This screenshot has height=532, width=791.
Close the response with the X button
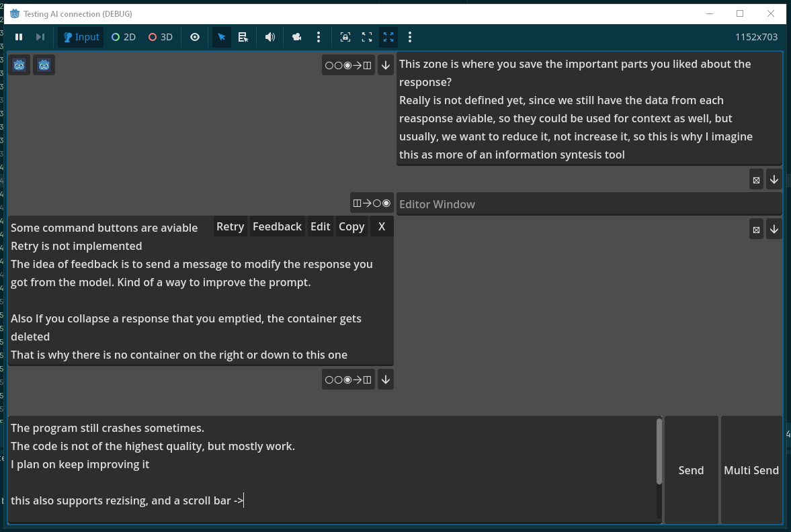pyautogui.click(x=382, y=226)
